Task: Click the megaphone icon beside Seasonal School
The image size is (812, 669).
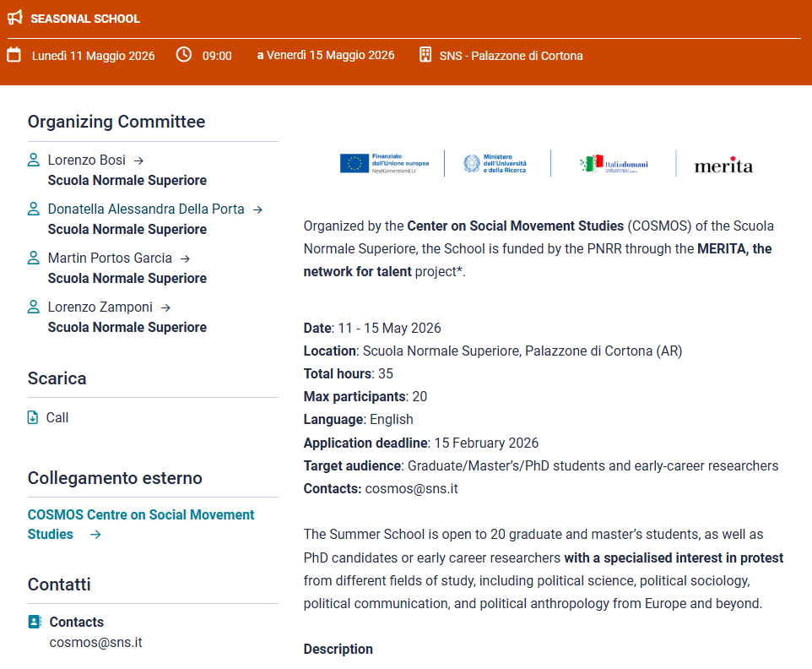Action: click(x=14, y=18)
